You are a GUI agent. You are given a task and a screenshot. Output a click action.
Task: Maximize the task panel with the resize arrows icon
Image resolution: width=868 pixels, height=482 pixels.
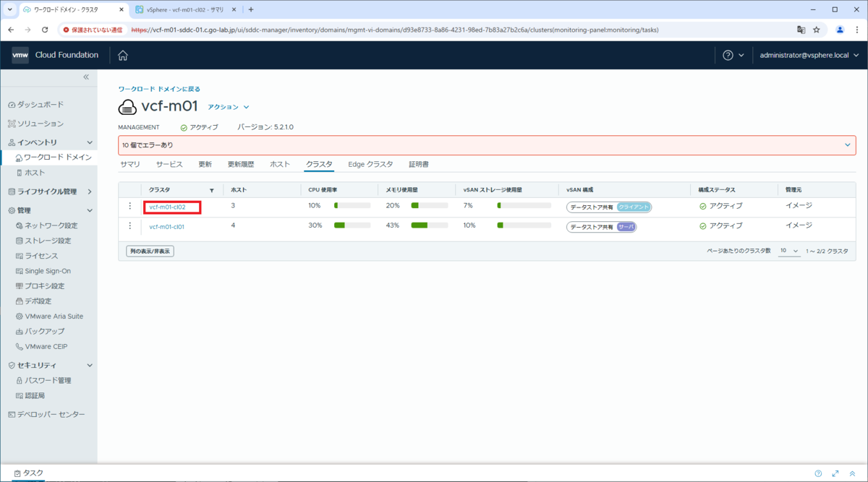(835, 473)
